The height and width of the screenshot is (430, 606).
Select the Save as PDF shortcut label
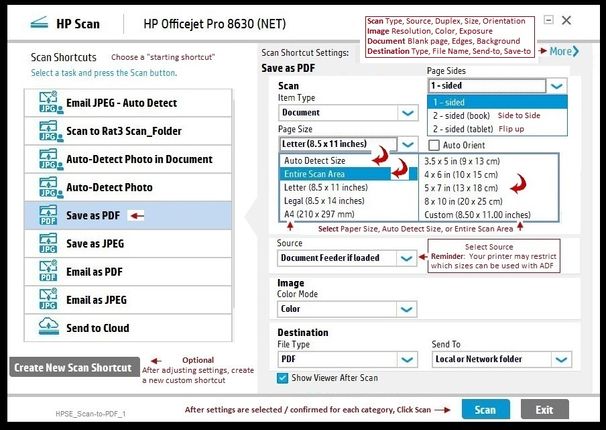point(93,215)
